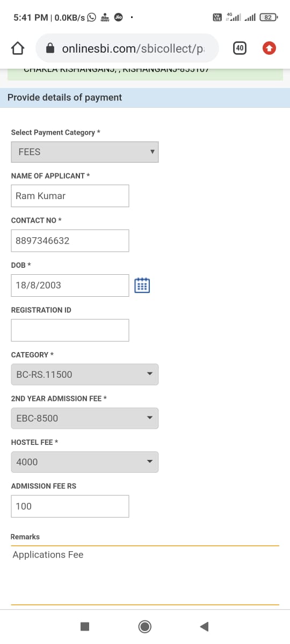Click the empty Registration ID field
290x644 pixels.
click(x=70, y=330)
